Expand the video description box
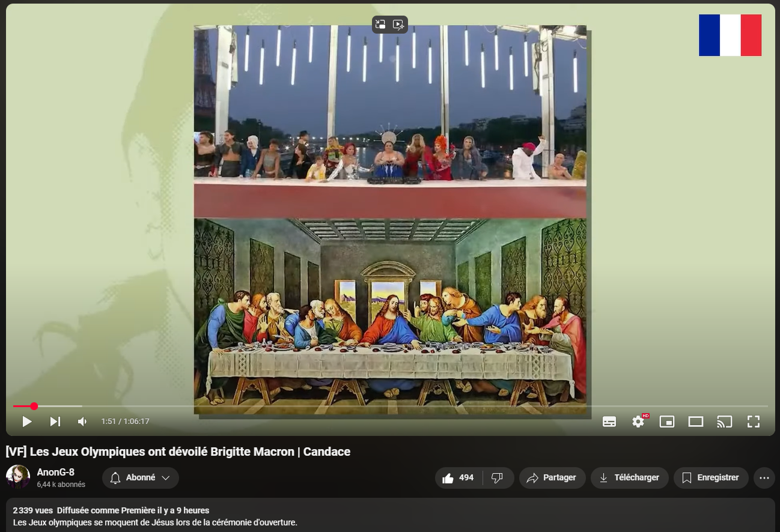This screenshot has height=532, width=780. click(390, 515)
